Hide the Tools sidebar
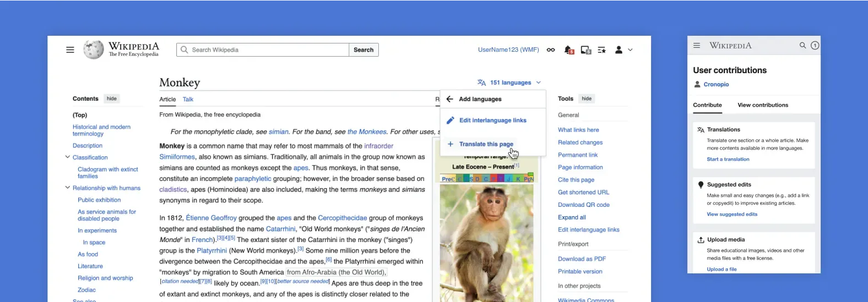 pos(587,98)
